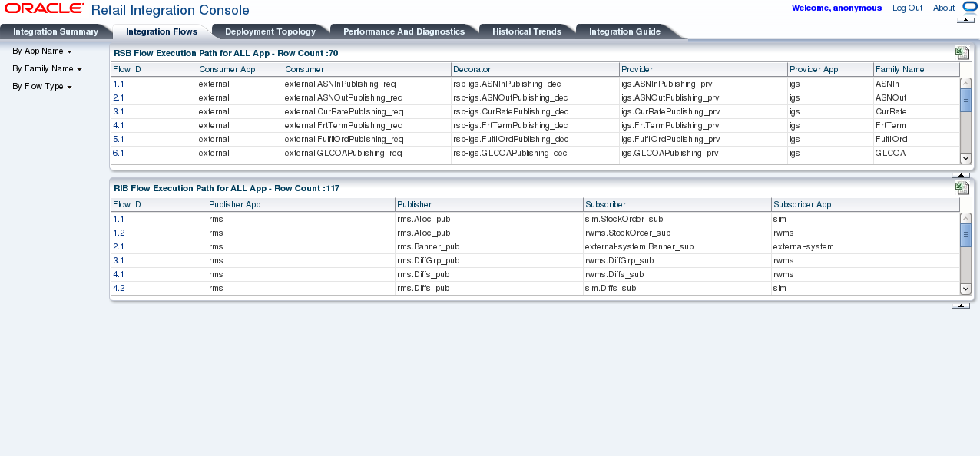Open RSB flow ID 5.1 link
The image size is (980, 456).
[118, 139]
